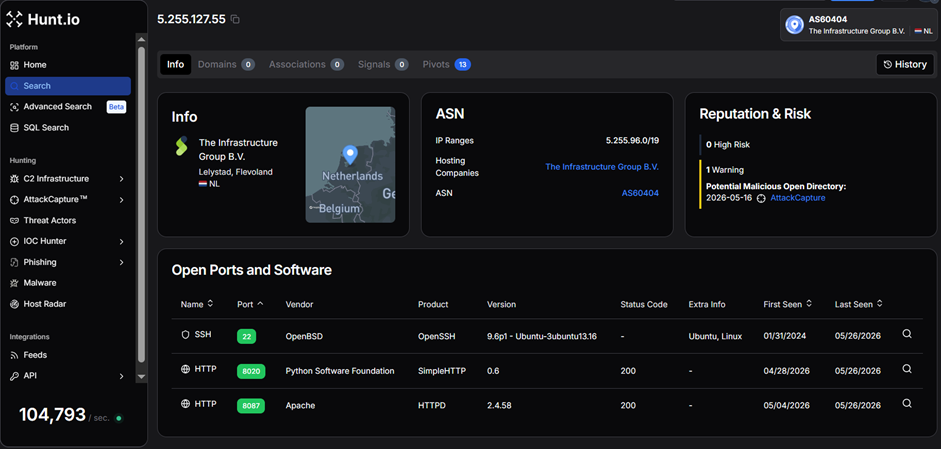
Task: Click the API key icon
Action: (14, 376)
